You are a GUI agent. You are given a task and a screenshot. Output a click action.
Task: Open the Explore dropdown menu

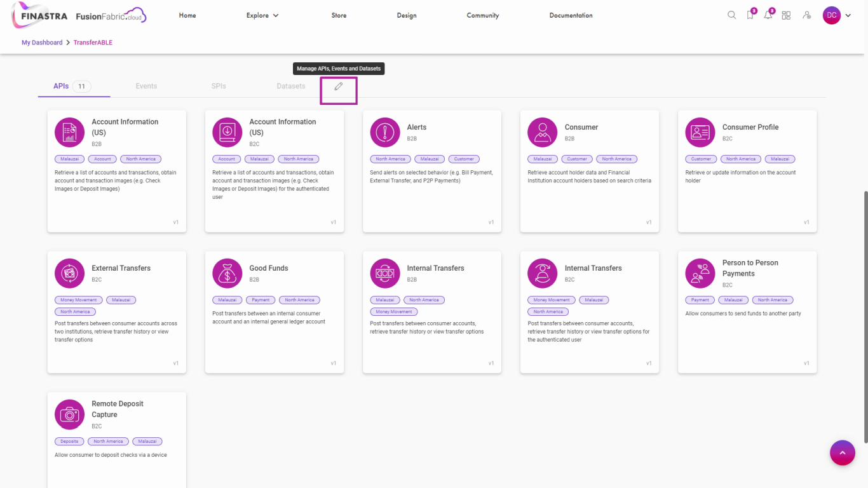click(x=262, y=15)
